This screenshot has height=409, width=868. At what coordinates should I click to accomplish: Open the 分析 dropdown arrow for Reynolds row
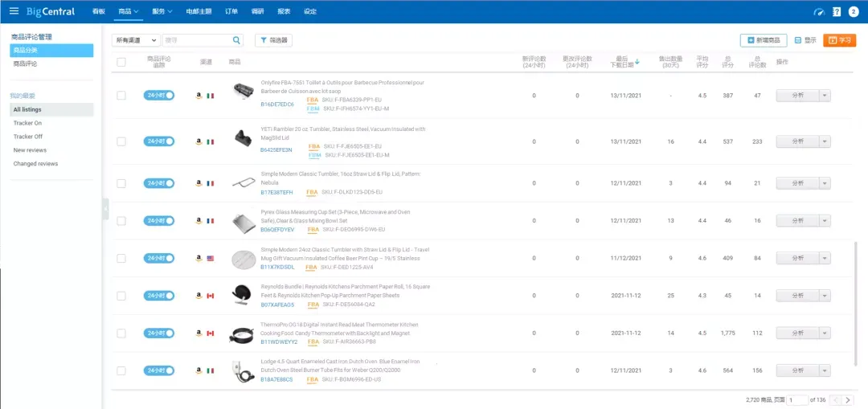click(x=825, y=296)
